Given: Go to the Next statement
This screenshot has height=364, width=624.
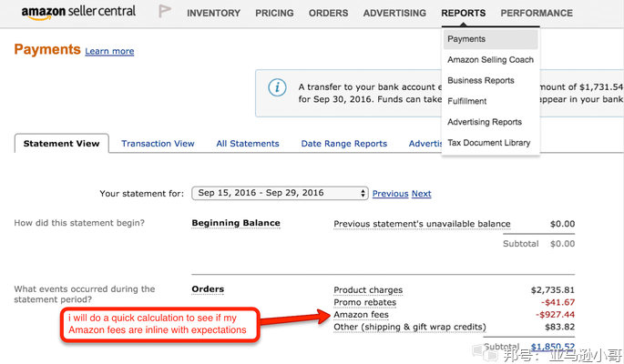Looking at the screenshot, I should tap(421, 194).
